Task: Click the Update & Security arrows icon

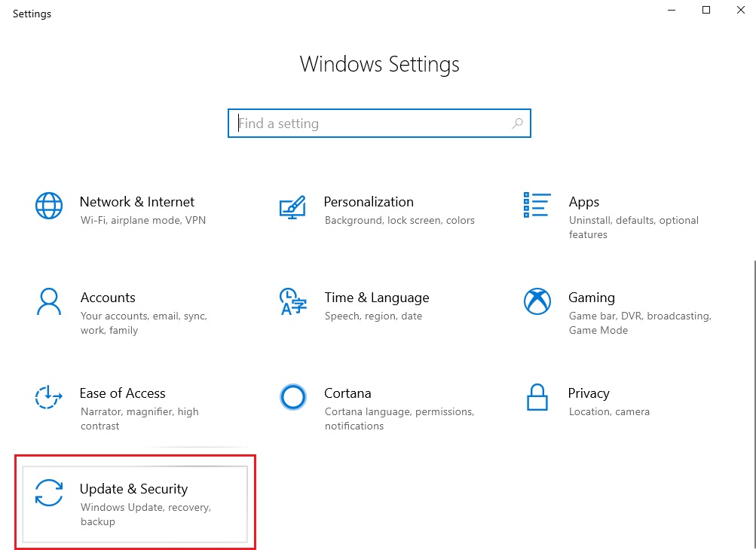Action: 49,493
